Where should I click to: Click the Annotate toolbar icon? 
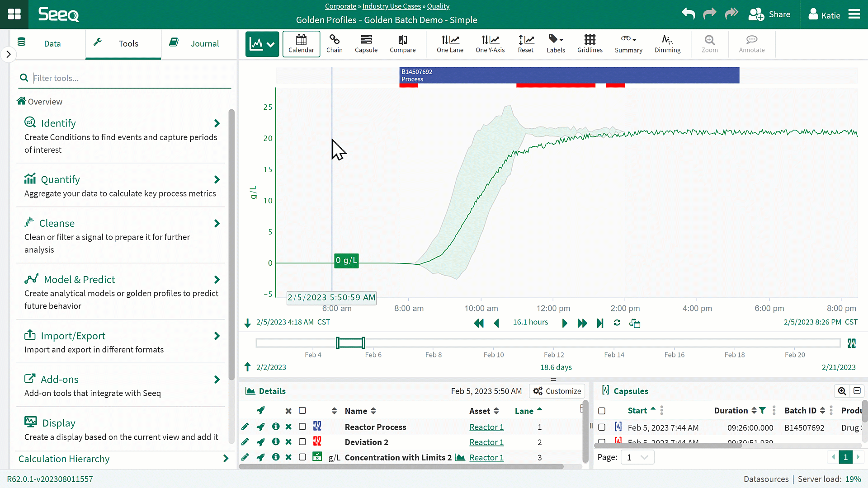click(x=752, y=44)
